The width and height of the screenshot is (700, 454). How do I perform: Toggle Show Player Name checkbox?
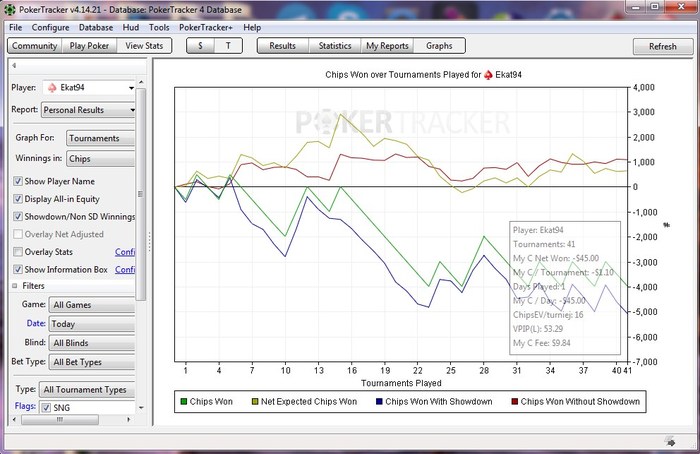tap(18, 181)
